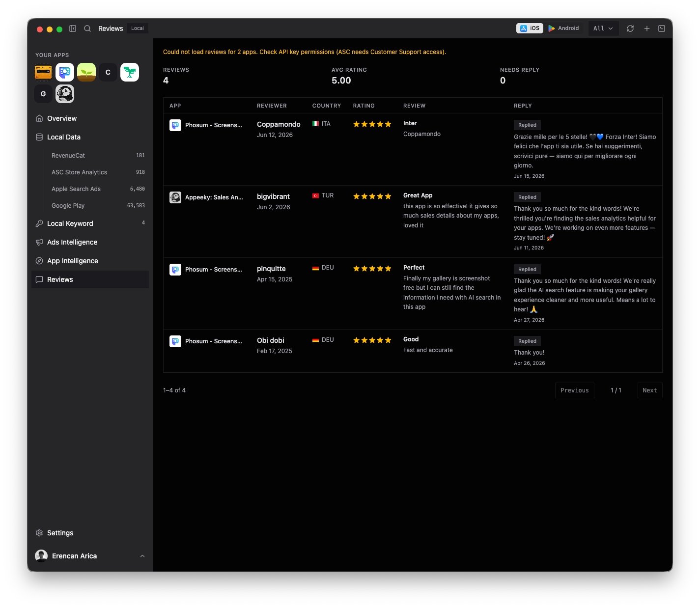Click Appeeky app icon in bigvibrant row
This screenshot has width=700, height=608.
pyautogui.click(x=175, y=197)
